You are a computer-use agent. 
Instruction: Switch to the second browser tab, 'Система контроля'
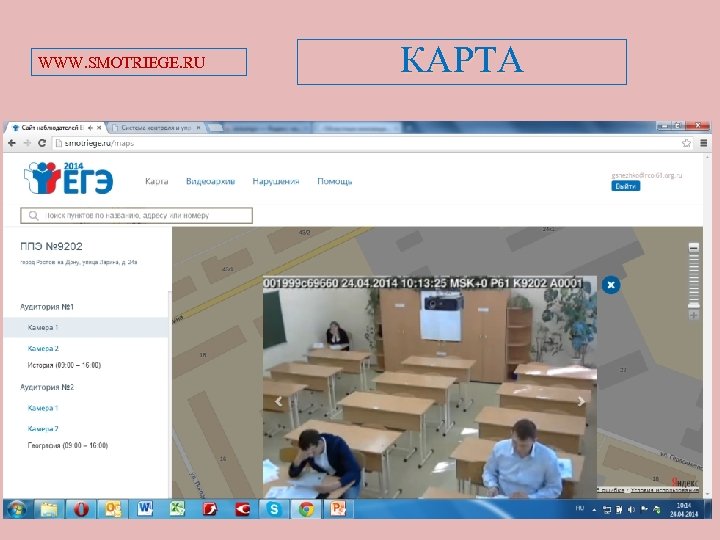coord(156,128)
